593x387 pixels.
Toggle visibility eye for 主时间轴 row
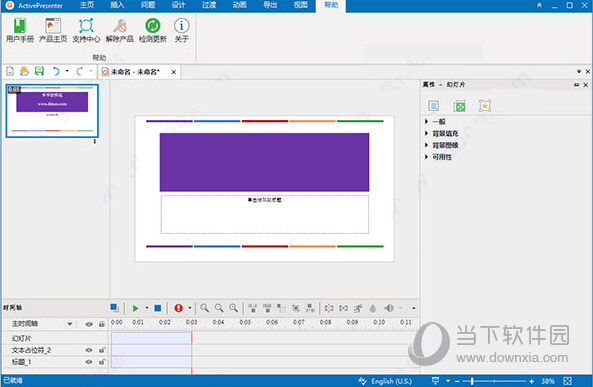click(x=89, y=324)
